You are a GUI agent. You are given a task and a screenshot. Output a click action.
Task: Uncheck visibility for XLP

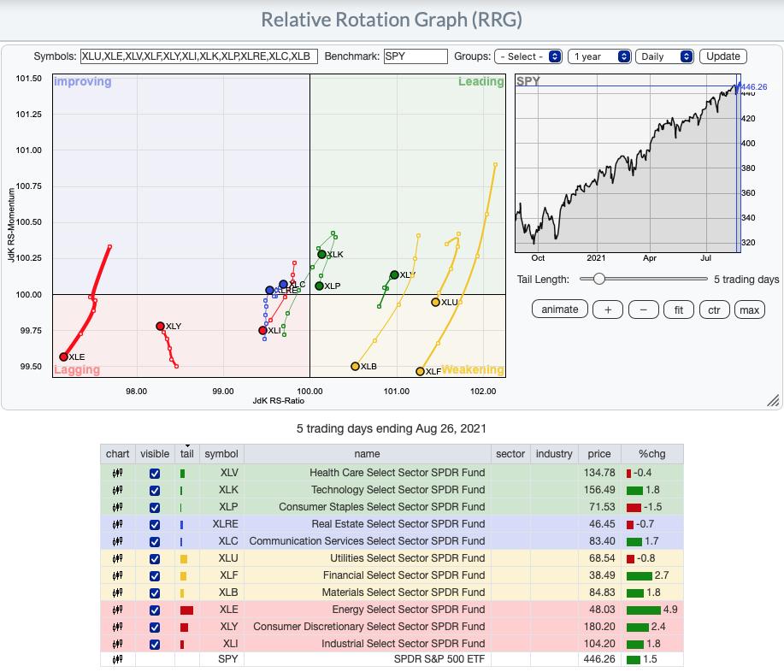coord(155,508)
